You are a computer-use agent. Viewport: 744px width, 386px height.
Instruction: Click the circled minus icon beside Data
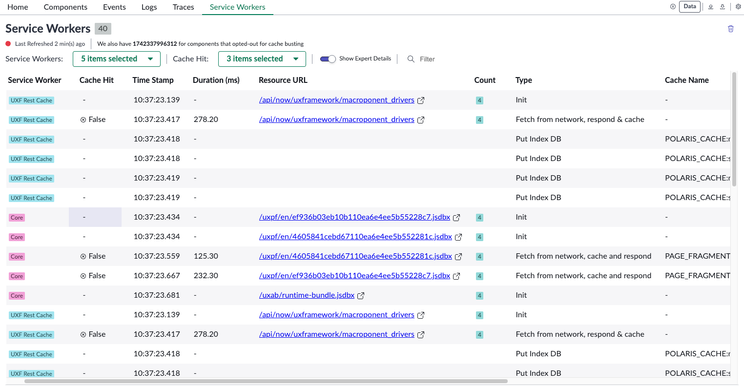(x=673, y=7)
